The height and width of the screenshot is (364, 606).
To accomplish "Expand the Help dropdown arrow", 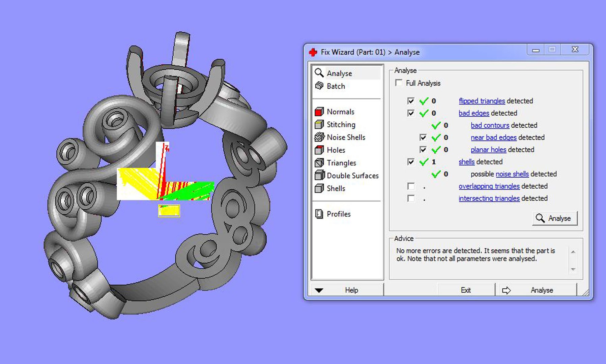I will point(319,290).
